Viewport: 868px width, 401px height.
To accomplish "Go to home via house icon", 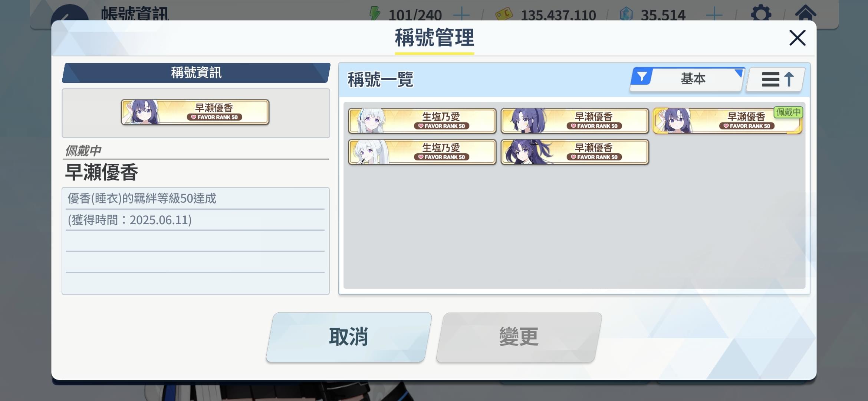I will [x=805, y=13].
